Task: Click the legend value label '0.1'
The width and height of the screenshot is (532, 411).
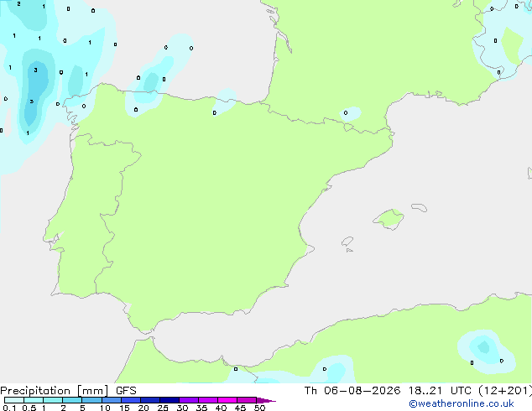Action: click(9, 408)
